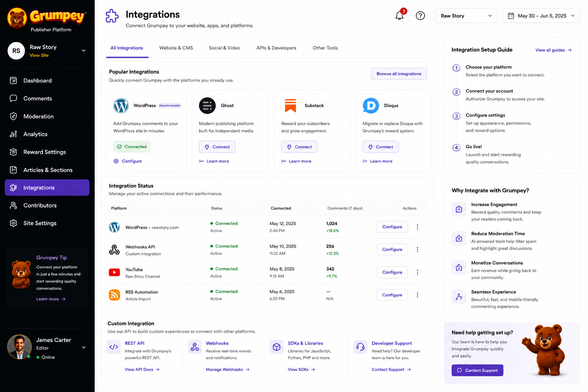Click the Webhooks API row icon
This screenshot has height=392, width=588.
click(114, 250)
